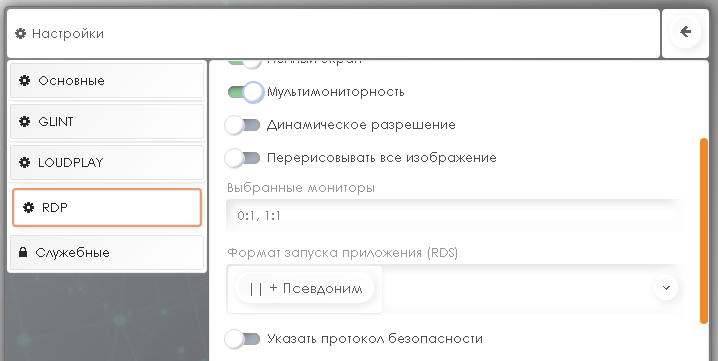Click the Выбранные мониторы input field

(455, 215)
